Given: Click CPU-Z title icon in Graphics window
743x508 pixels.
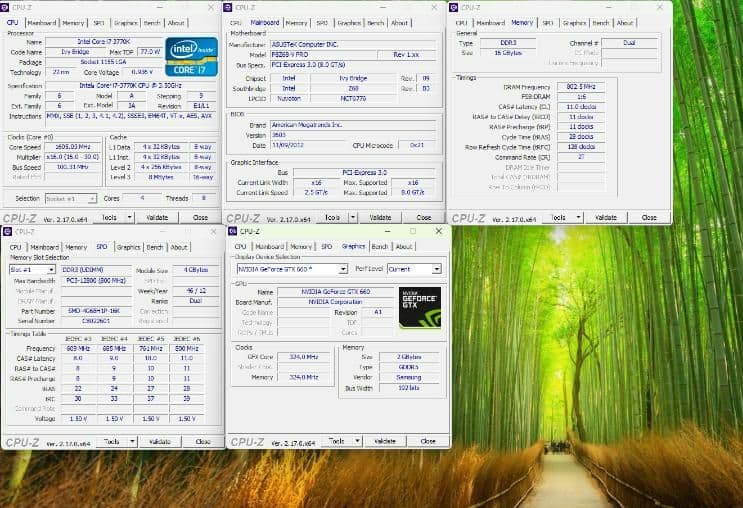Looking at the screenshot, I should pos(233,231).
